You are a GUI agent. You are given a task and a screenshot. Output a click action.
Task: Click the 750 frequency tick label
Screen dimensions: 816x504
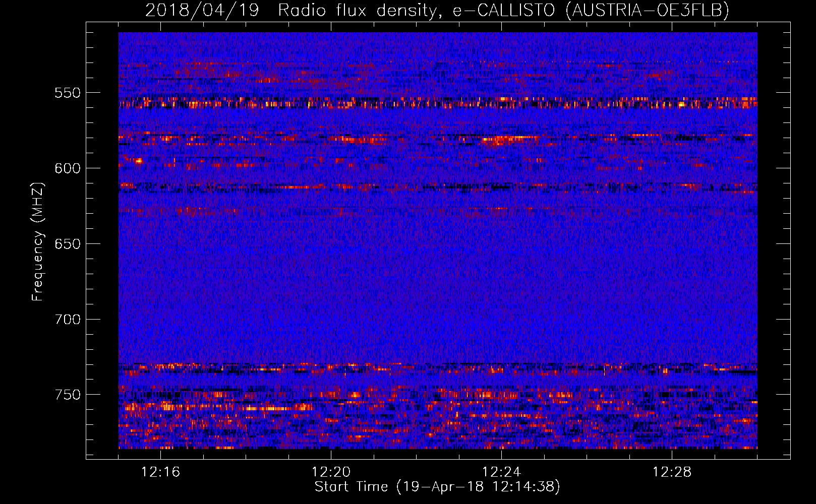click(x=68, y=395)
